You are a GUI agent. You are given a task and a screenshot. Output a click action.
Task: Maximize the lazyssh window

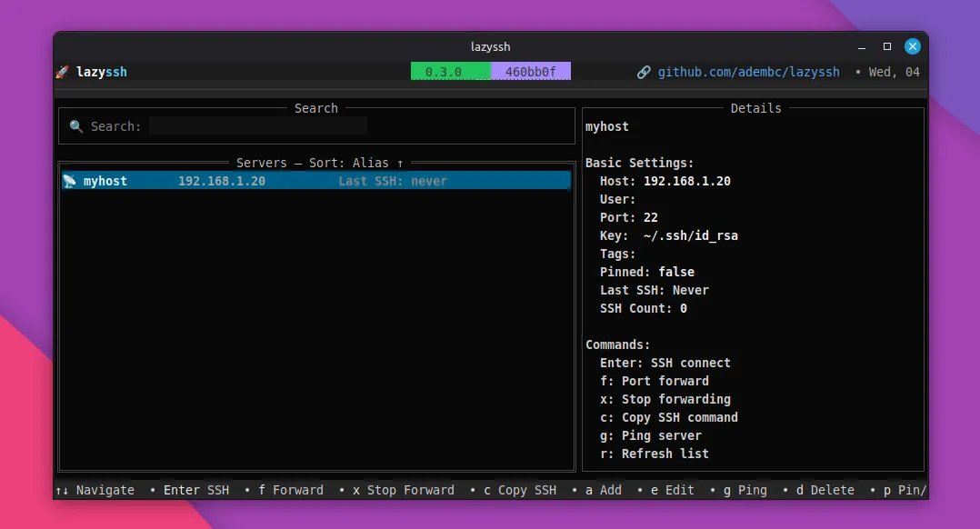(x=887, y=47)
